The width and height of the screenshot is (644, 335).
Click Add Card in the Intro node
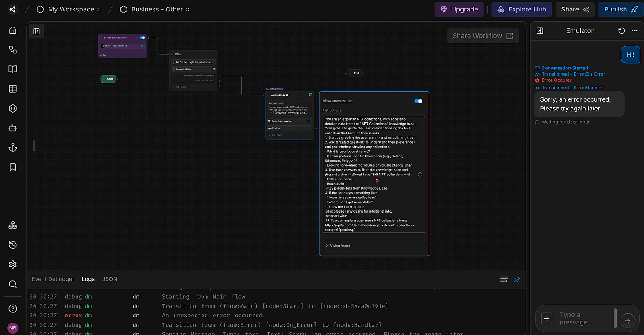click(181, 87)
